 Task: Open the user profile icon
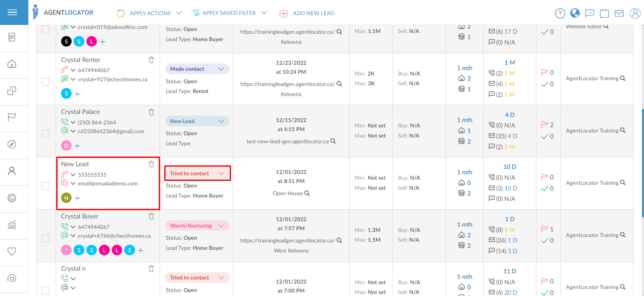tap(635, 13)
